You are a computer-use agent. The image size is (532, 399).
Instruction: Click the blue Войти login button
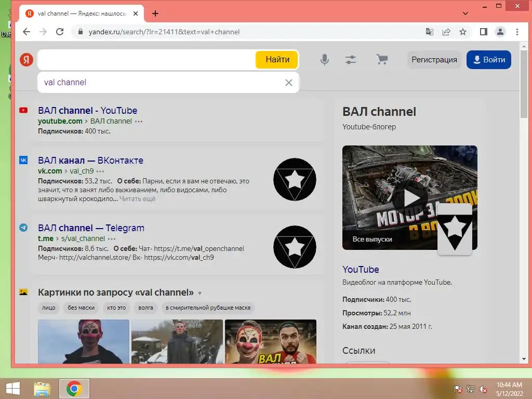pos(488,60)
